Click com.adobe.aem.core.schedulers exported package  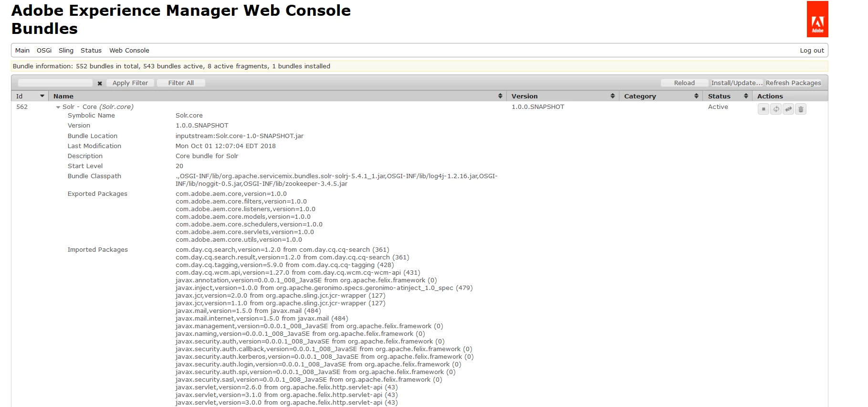(249, 225)
